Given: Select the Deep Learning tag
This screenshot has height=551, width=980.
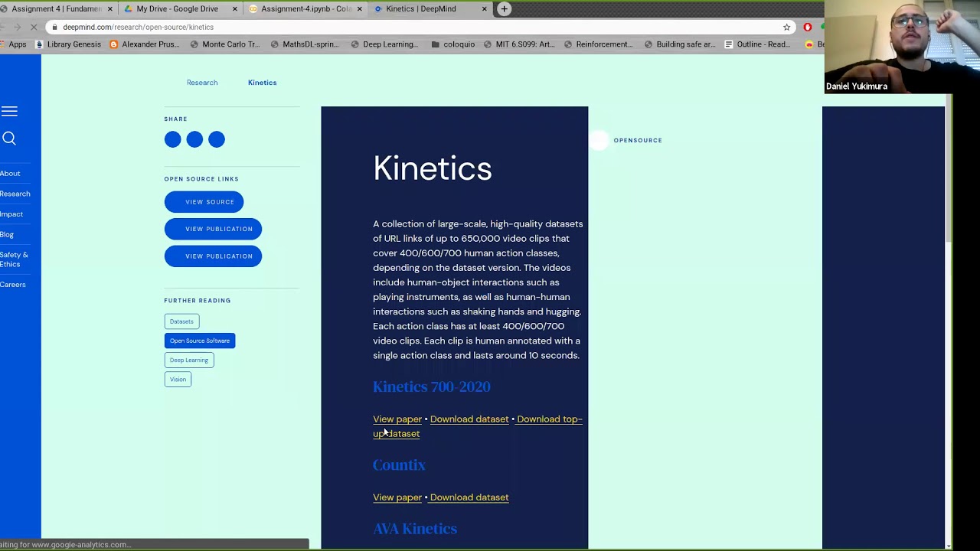Looking at the screenshot, I should tap(188, 360).
